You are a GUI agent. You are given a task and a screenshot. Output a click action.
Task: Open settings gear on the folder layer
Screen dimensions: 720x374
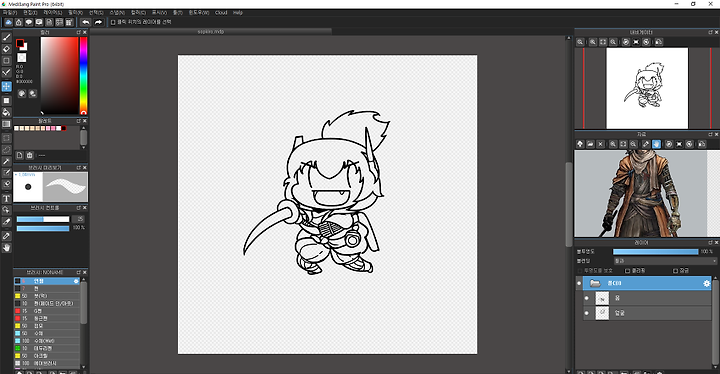[707, 283]
